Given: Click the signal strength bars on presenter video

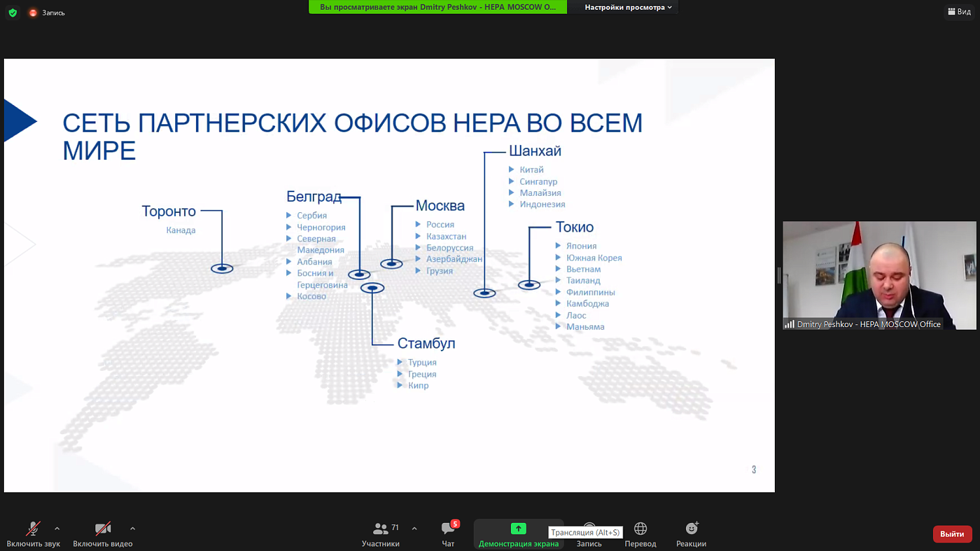Looking at the screenshot, I should point(790,324).
